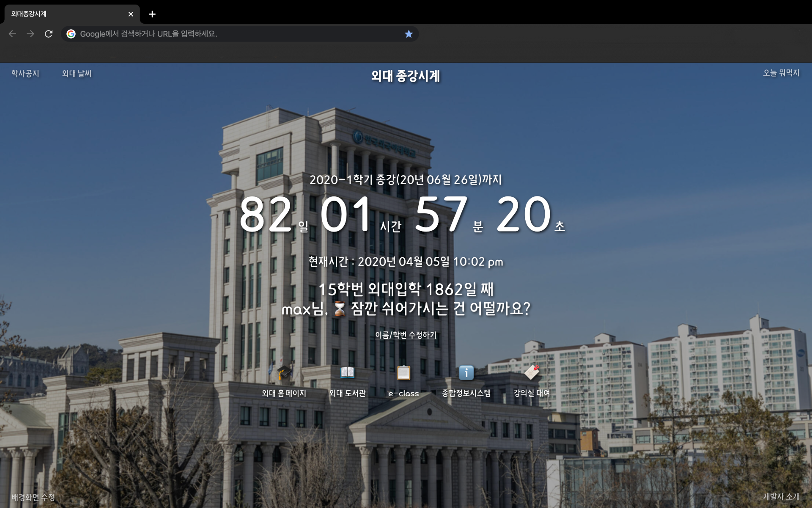Click the hourglass emoji in greeting
The image size is (812, 508).
[x=339, y=309]
